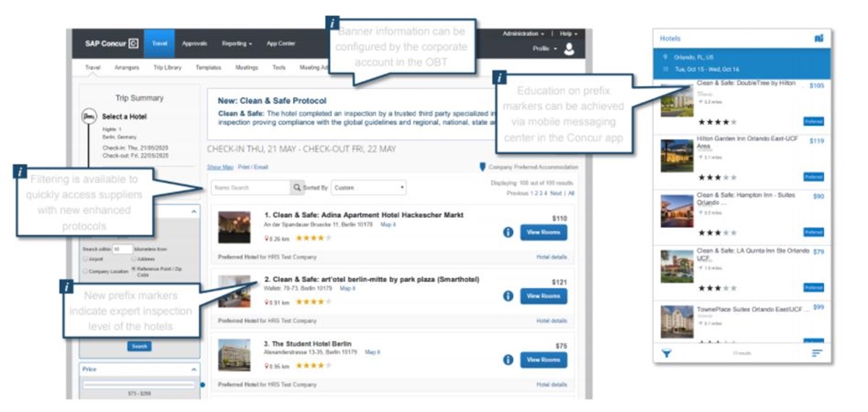868x412 pixels.
Task: Collapse the Price filter panel
Action: tap(193, 369)
